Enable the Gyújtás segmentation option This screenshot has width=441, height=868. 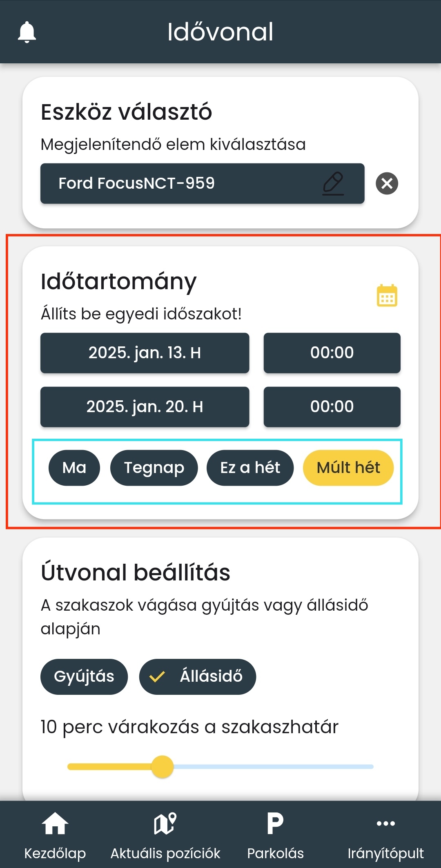[x=84, y=676]
